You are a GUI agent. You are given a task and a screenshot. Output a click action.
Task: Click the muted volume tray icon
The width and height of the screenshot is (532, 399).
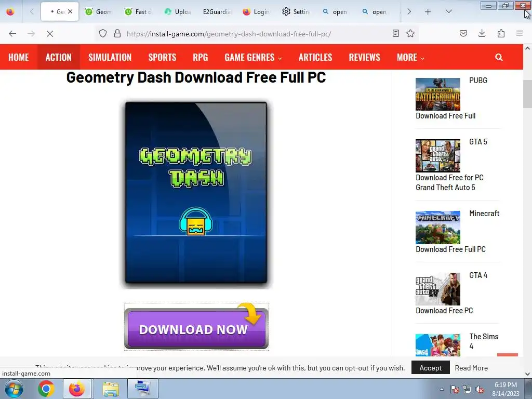480,389
